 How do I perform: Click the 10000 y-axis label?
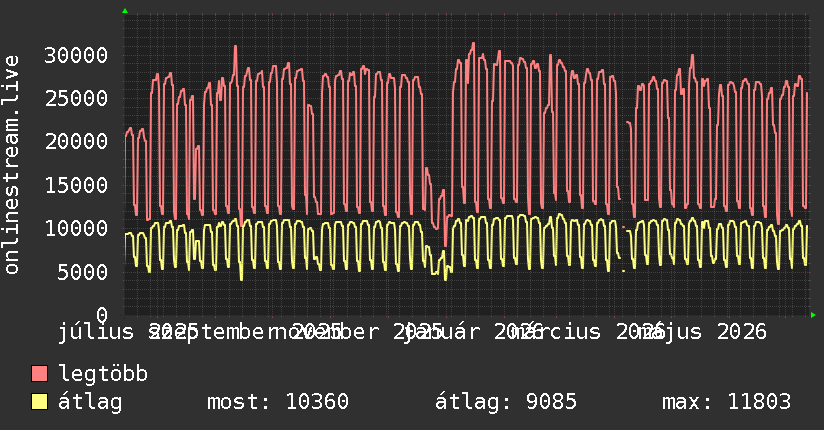click(x=76, y=228)
